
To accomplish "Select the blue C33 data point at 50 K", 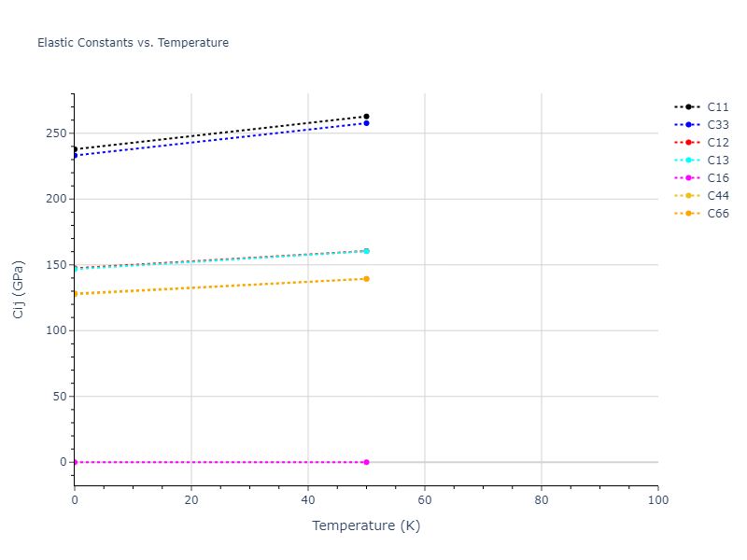I will (366, 123).
